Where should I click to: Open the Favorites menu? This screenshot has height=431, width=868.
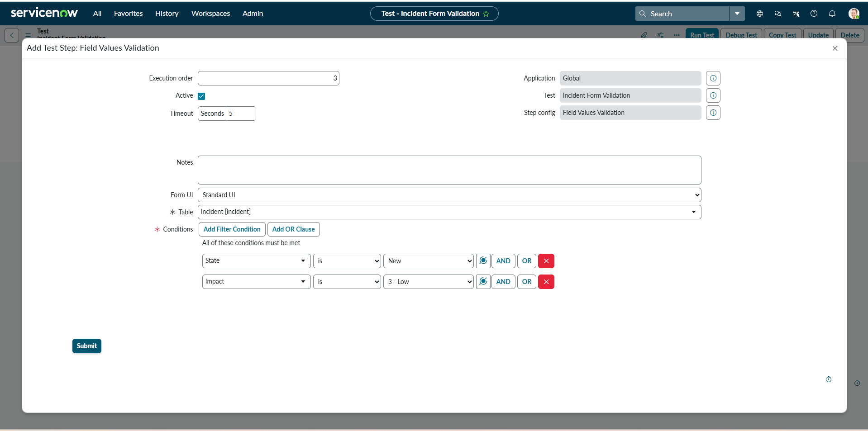(x=128, y=14)
